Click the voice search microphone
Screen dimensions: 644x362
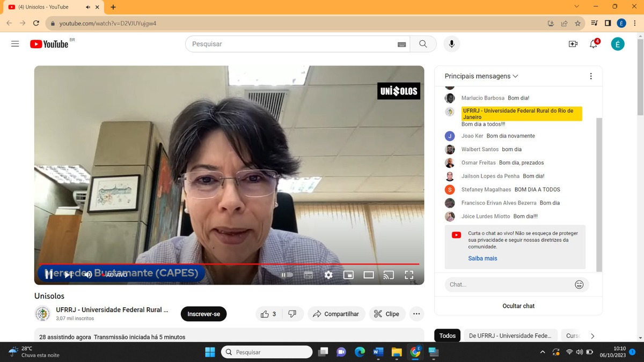coord(451,44)
